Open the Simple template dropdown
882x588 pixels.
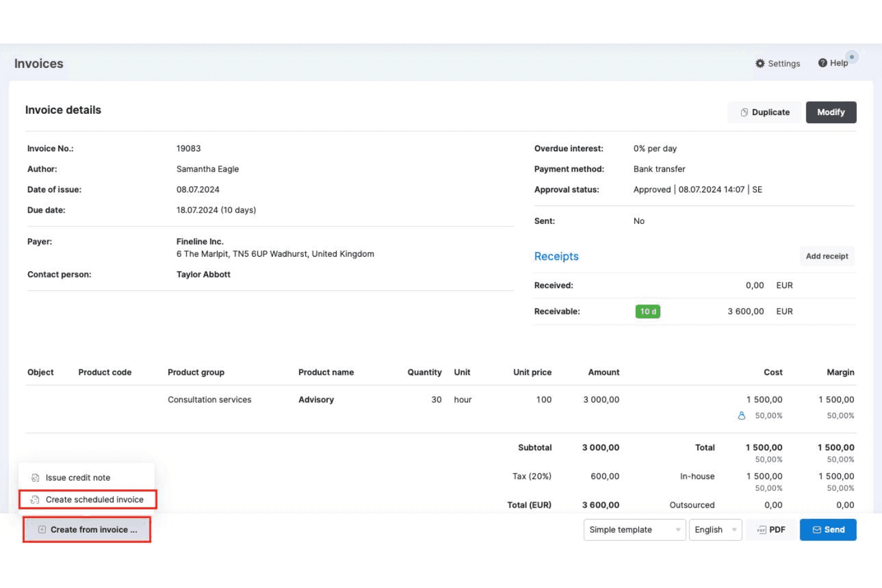(635, 530)
